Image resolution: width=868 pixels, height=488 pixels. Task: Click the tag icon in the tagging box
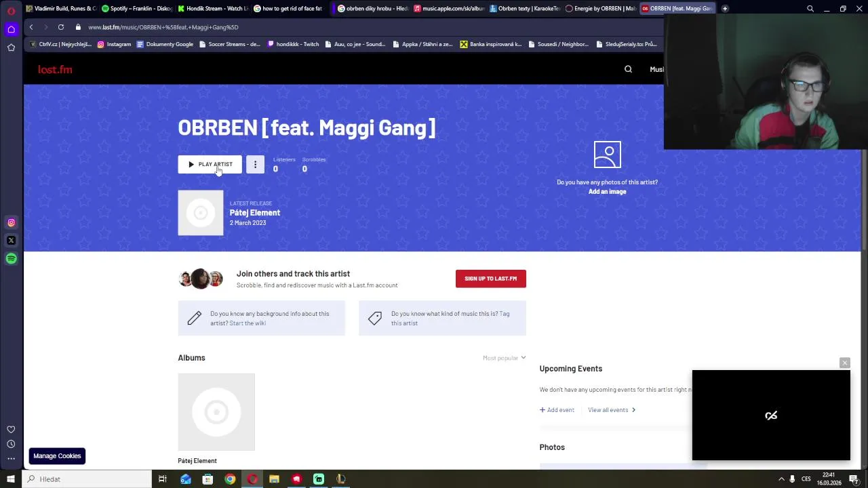click(x=375, y=318)
